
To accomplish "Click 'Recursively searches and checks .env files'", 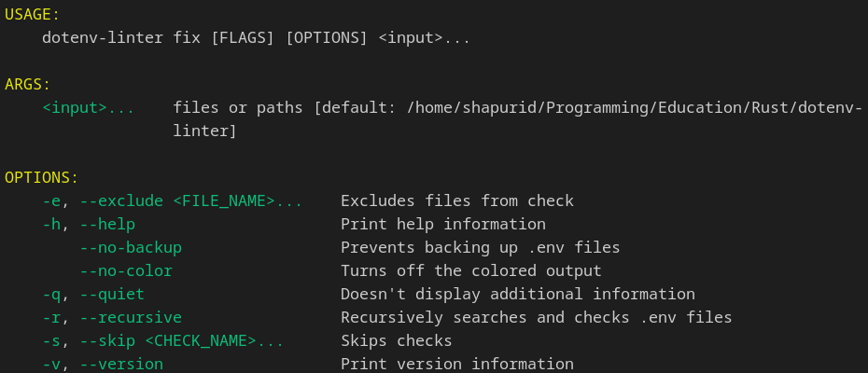I will (x=536, y=317).
